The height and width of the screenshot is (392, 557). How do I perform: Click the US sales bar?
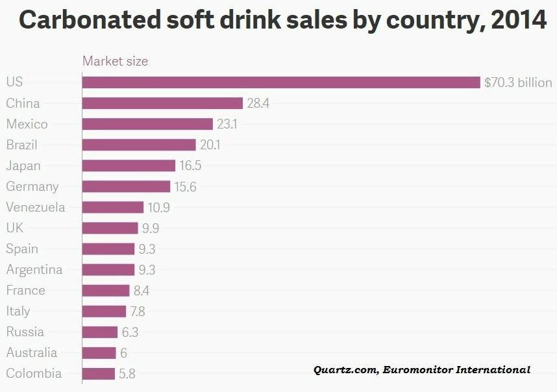(x=281, y=82)
